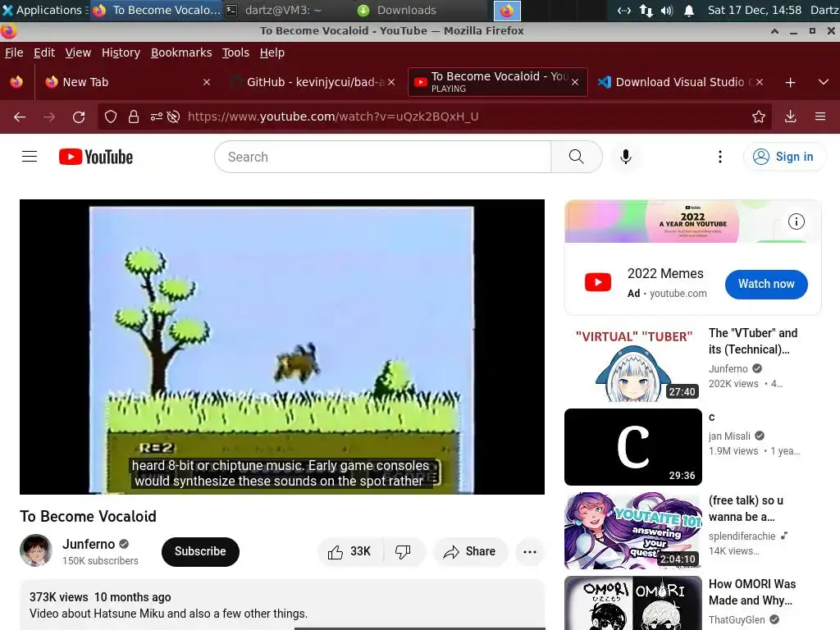Click the YouTube search magnifier button
The height and width of the screenshot is (630, 840).
tap(577, 157)
